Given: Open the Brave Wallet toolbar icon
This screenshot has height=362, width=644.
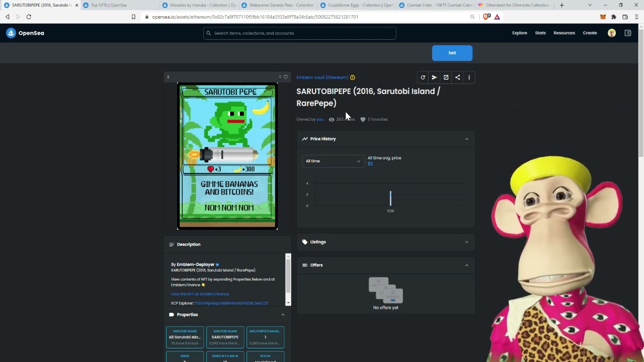Looking at the screenshot, I should click(625, 17).
